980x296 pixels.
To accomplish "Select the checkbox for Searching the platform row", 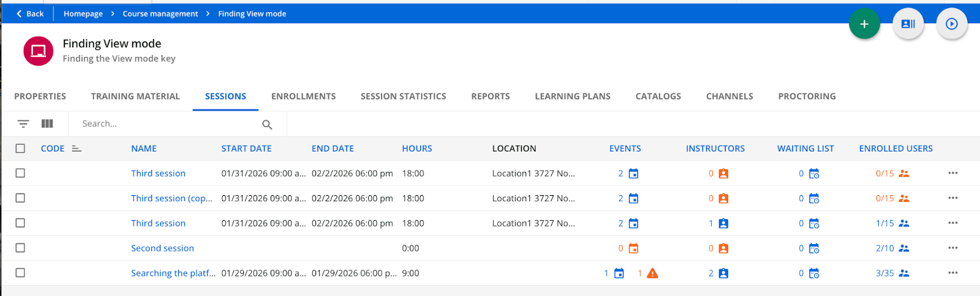I will [20, 273].
